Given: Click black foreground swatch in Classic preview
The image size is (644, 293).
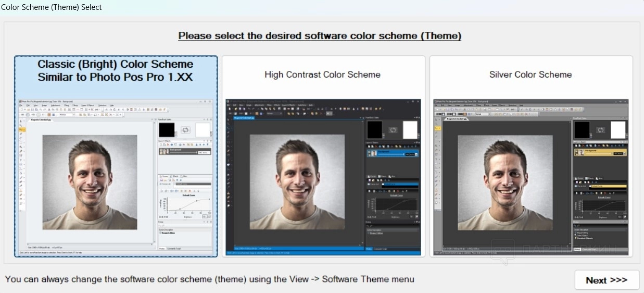Looking at the screenshot, I should point(167,130).
